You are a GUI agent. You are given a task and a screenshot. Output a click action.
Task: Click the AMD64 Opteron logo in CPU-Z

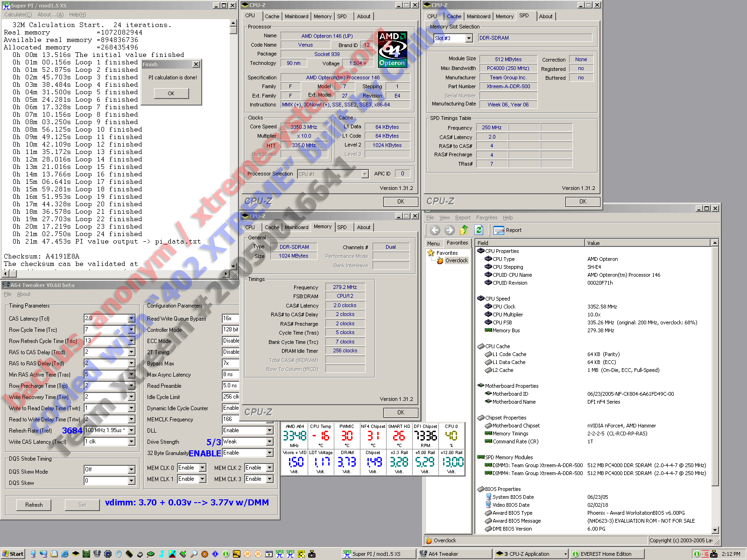point(392,49)
